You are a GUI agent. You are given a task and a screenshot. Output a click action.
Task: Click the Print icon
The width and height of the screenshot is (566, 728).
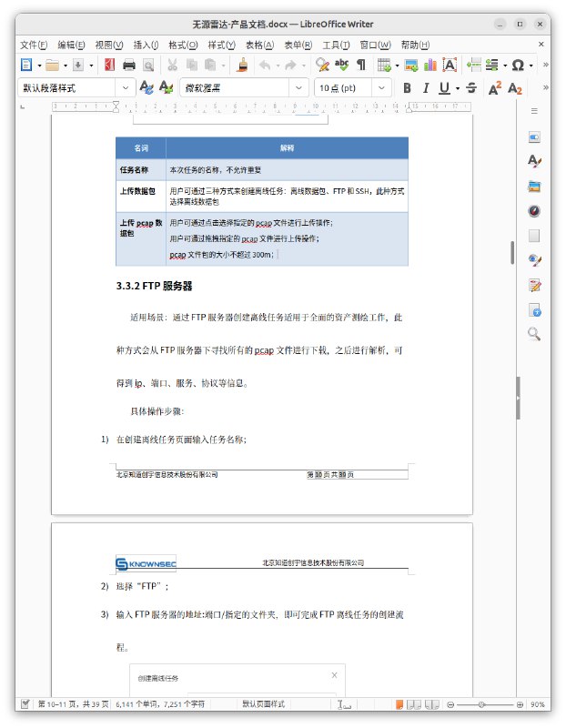128,65
